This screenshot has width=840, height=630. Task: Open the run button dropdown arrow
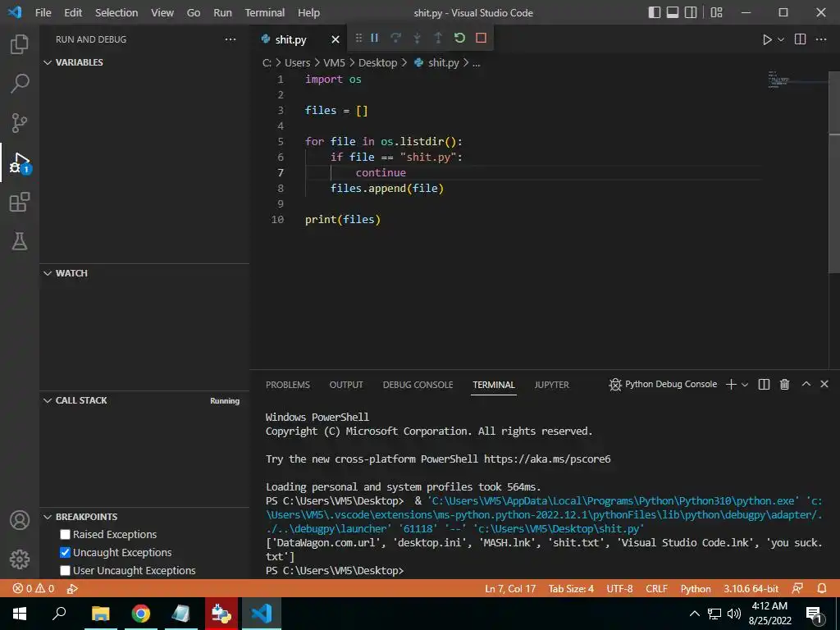pyautogui.click(x=781, y=39)
